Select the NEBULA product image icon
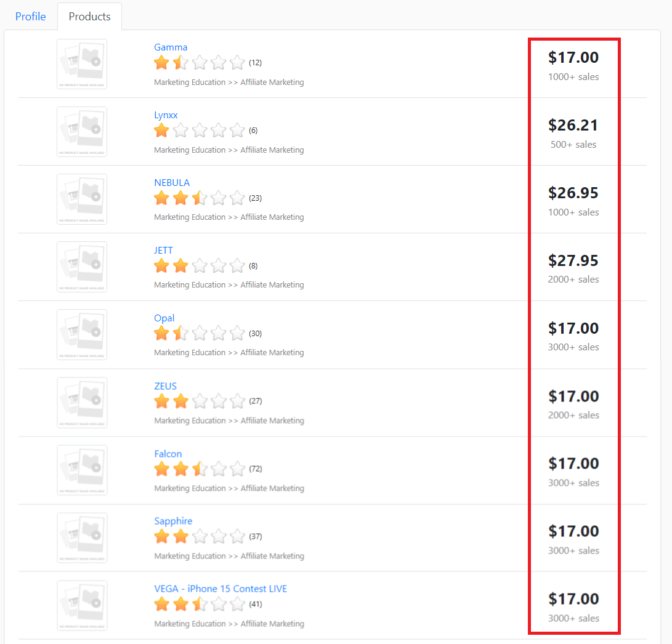Screen dimensions: 672x644 click(81, 199)
